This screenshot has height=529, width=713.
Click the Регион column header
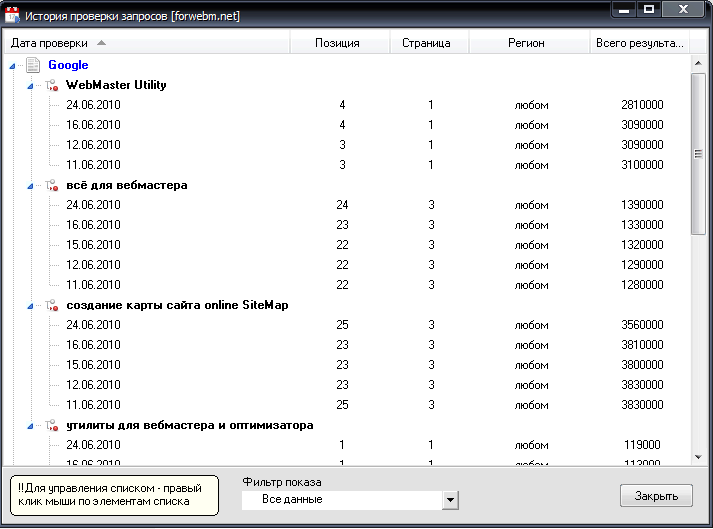[x=526, y=43]
